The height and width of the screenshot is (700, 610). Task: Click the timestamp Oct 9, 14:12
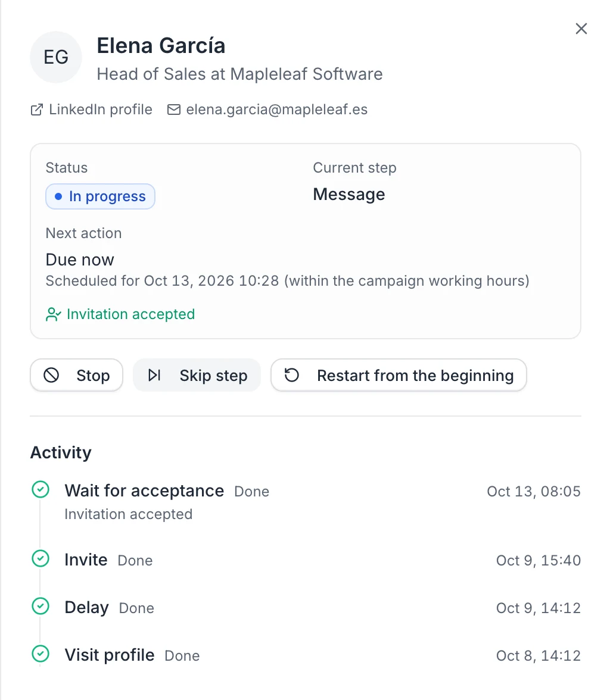pyautogui.click(x=539, y=608)
